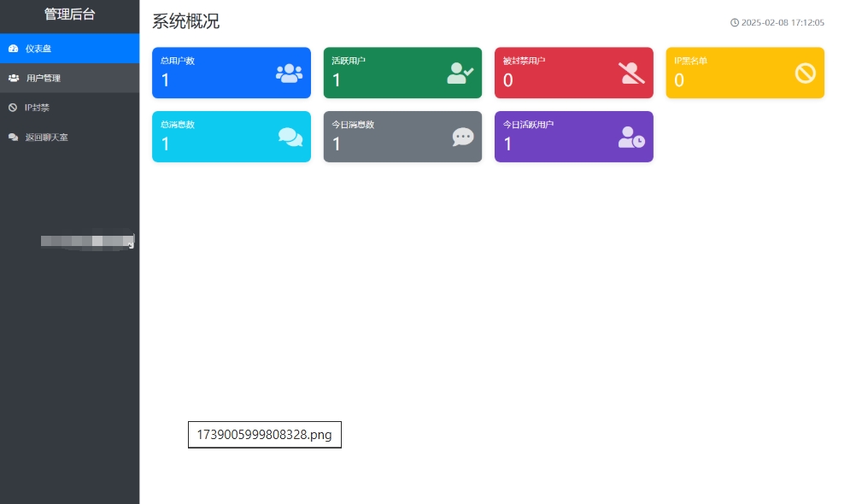Click the 今日消息数 card label
Image resolution: width=862 pixels, height=504 pixels.
[x=353, y=124]
